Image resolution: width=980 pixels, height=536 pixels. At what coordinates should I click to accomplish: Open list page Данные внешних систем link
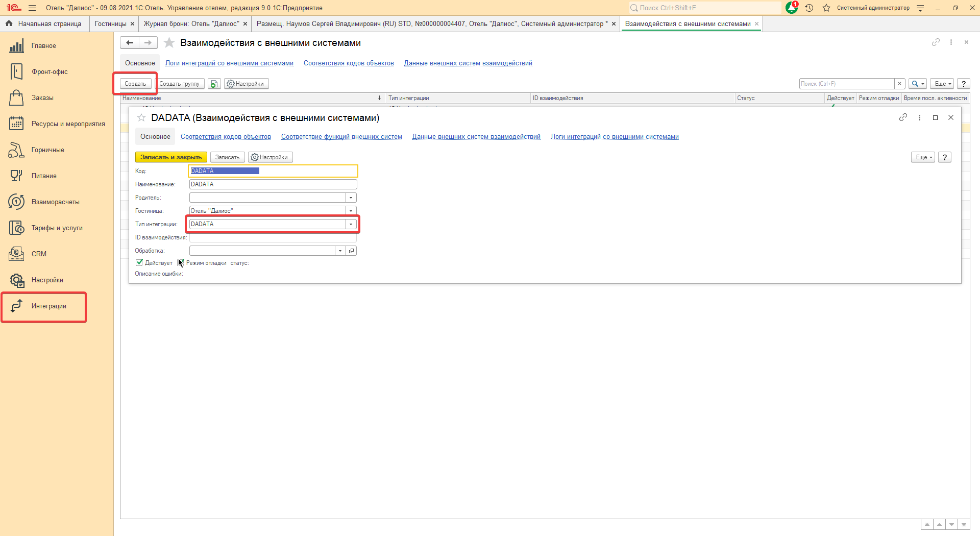click(x=468, y=63)
